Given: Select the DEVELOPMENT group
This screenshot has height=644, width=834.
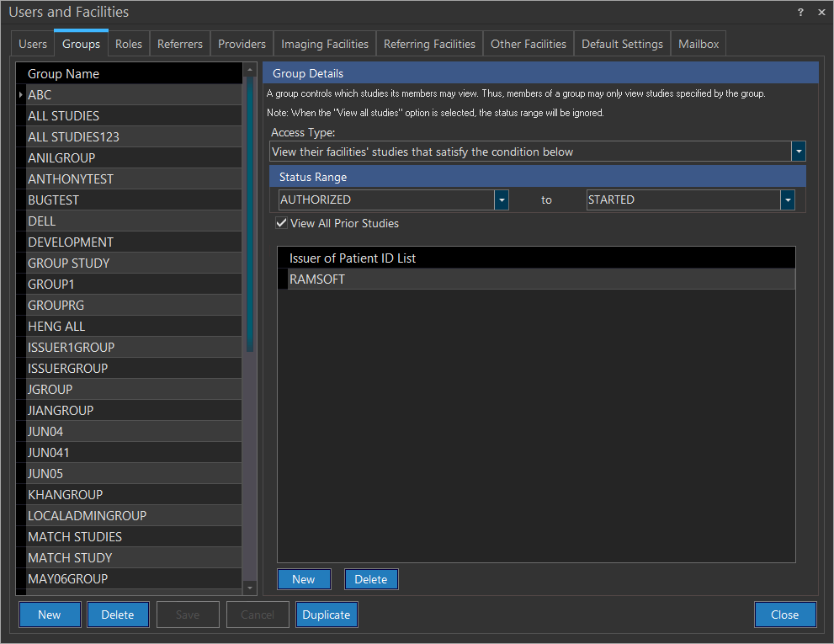Looking at the screenshot, I should (71, 242).
